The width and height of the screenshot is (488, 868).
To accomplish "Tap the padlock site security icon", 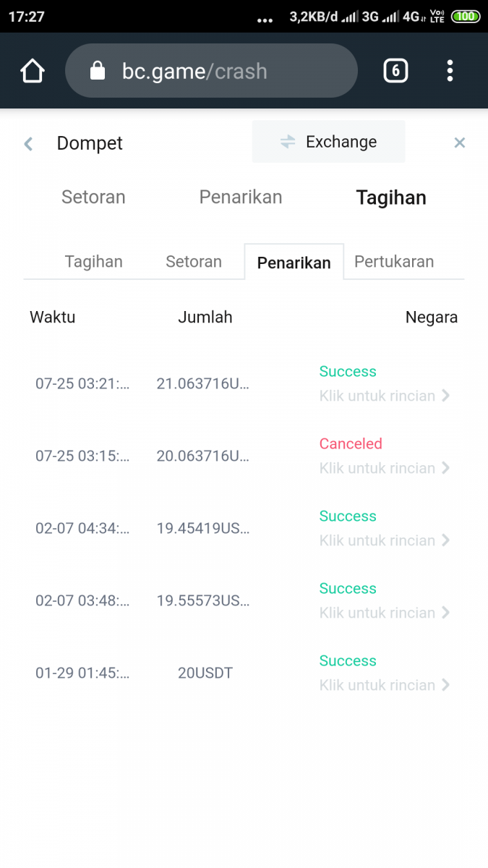I will tap(97, 71).
